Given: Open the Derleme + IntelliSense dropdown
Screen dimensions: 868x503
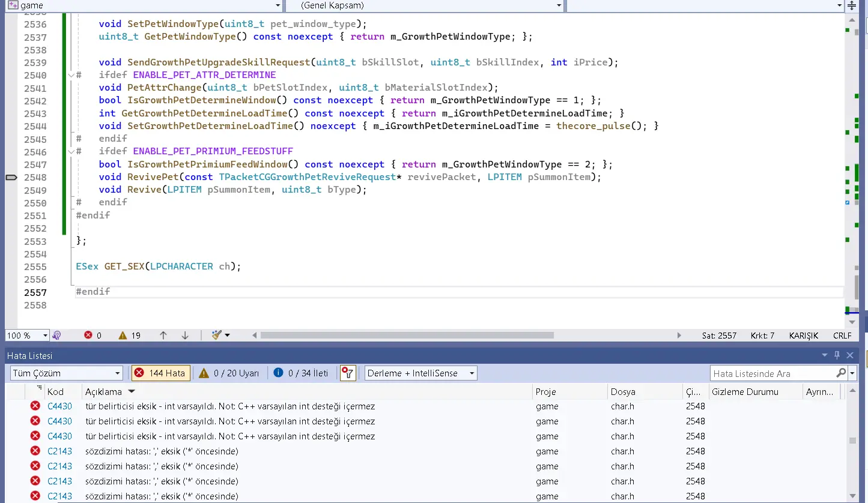Looking at the screenshot, I should click(420, 373).
